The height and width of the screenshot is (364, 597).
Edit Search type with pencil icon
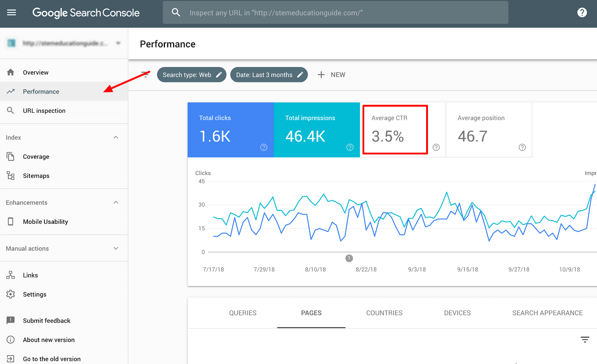pyautogui.click(x=219, y=75)
